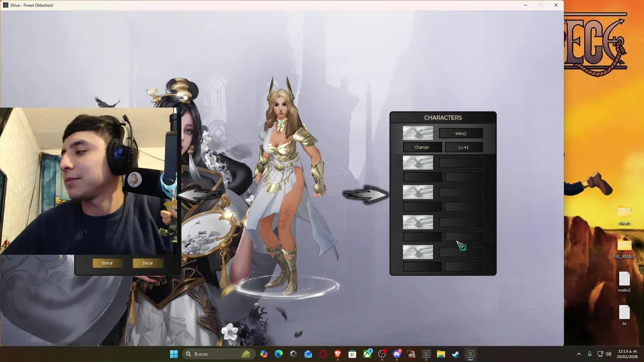Image resolution: width=644 pixels, height=362 pixels.
Task: Close the Shiva game window
Action: click(x=556, y=5)
